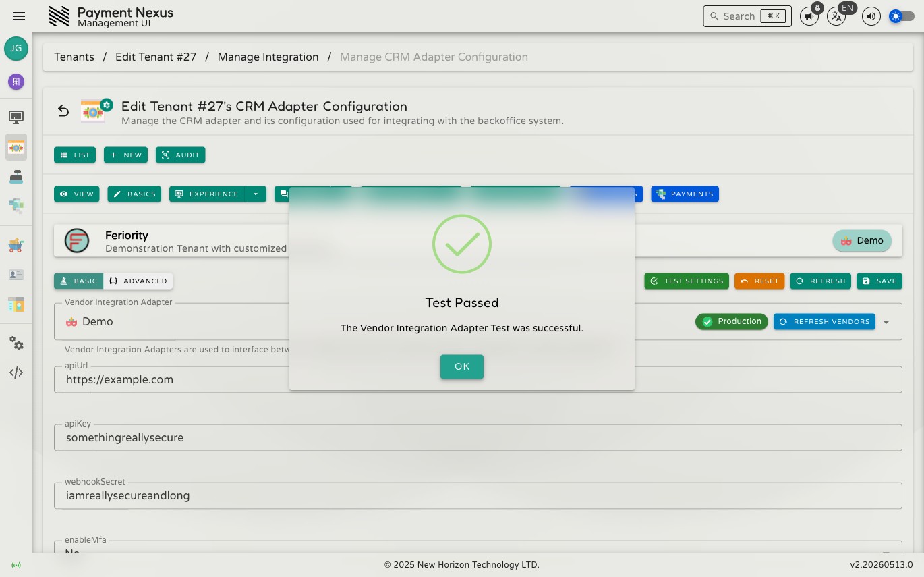The width and height of the screenshot is (924, 577).
Task: Open the colorful layout sidebar icon
Action: point(16,304)
